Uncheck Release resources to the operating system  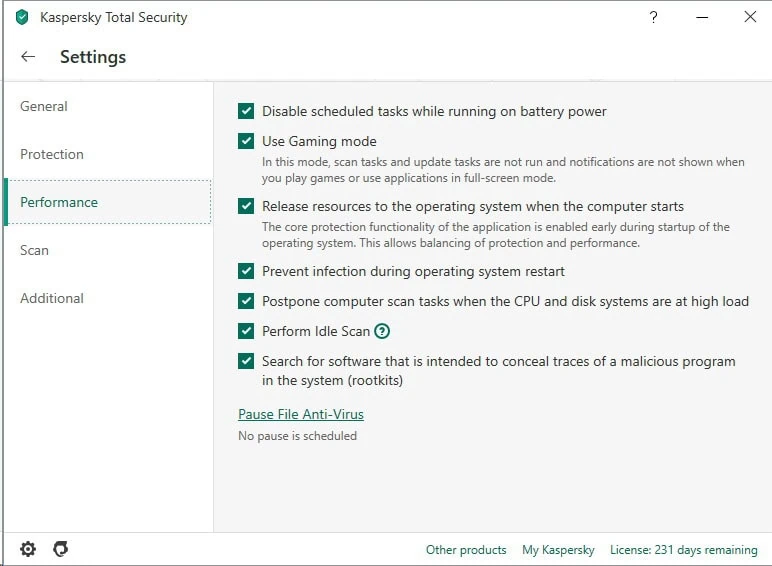246,207
